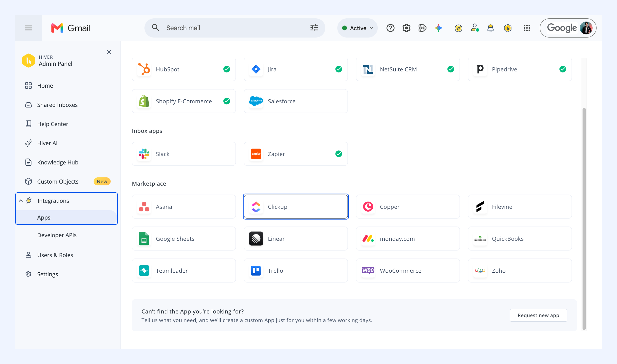
Task: Click the green checkmark on Zapier card
Action: 339,154
